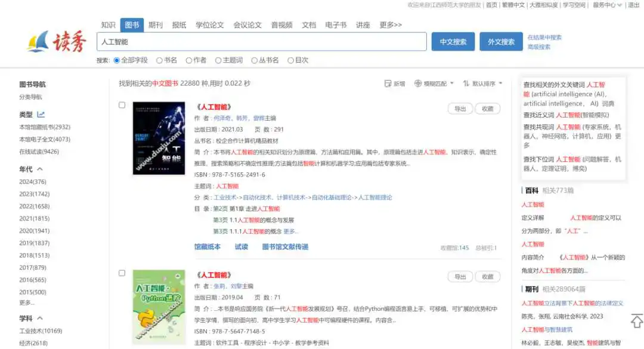
Task: Switch to the 学位论文 tab
Action: [x=209, y=24]
